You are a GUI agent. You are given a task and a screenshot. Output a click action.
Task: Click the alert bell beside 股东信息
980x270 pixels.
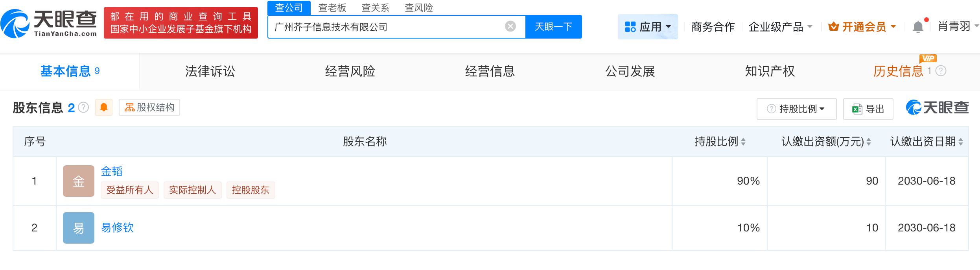104,107
